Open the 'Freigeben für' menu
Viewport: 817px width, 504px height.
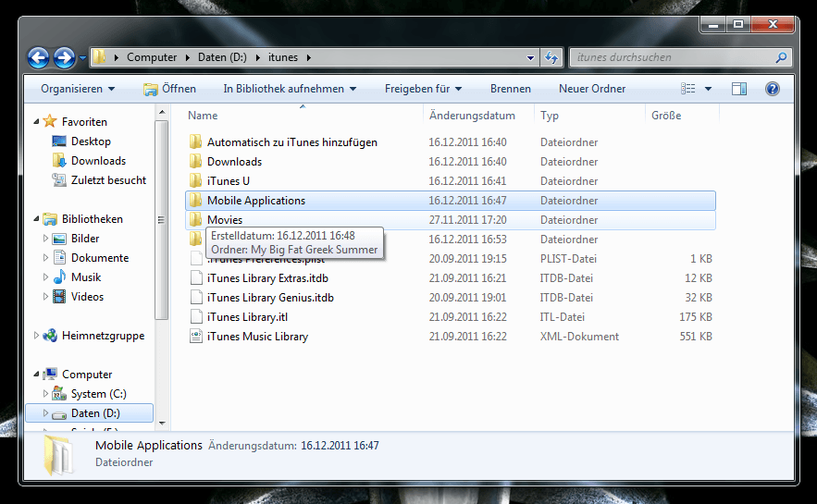point(423,89)
